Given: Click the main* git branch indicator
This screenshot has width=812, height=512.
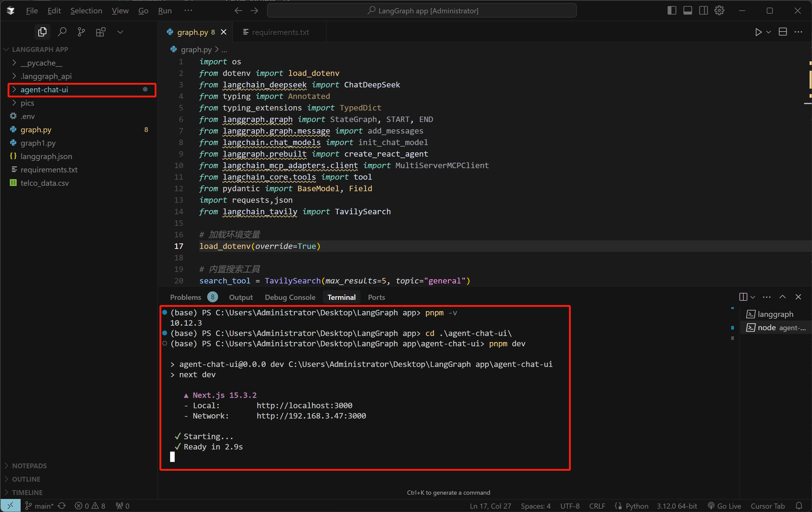Looking at the screenshot, I should 39,506.
